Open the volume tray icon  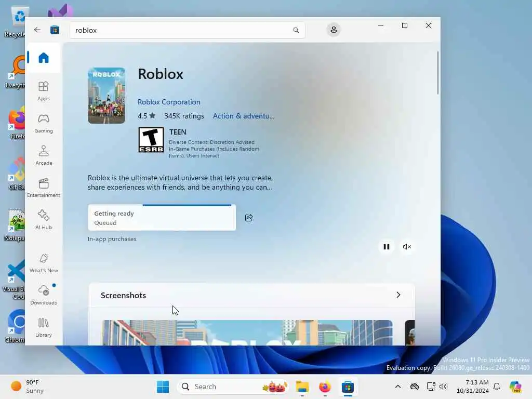[x=443, y=387]
